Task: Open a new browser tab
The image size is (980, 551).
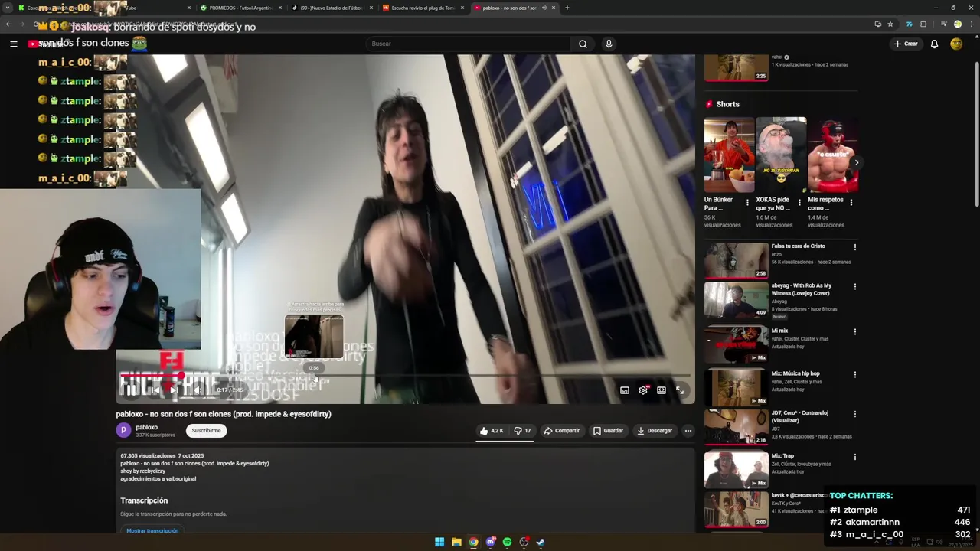Action: [567, 8]
